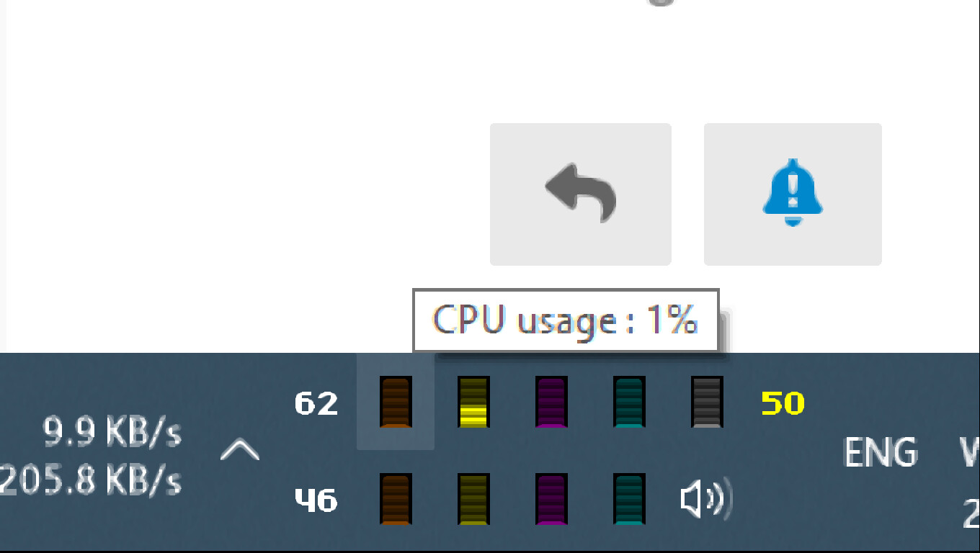Viewport: 980px width, 553px height.
Task: Click the orange meter beside number 46
Action: 396,499
